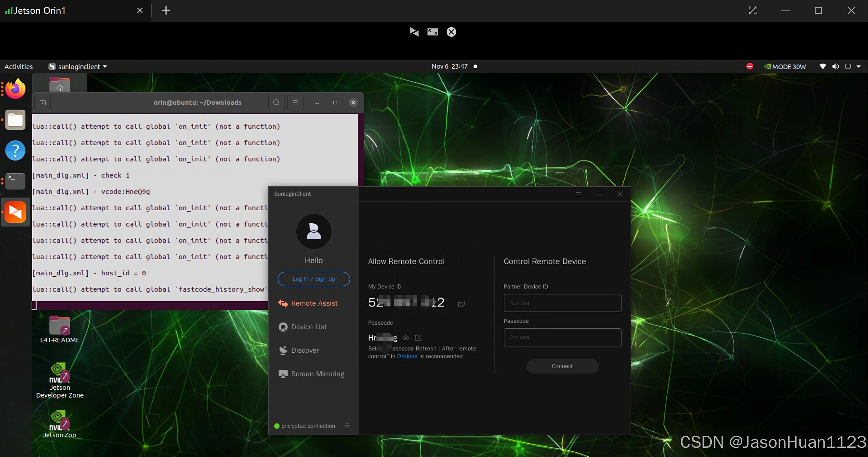Toggle NVIDIA MODE 30W power indicator
Image resolution: width=868 pixels, height=457 pixels.
click(x=785, y=67)
